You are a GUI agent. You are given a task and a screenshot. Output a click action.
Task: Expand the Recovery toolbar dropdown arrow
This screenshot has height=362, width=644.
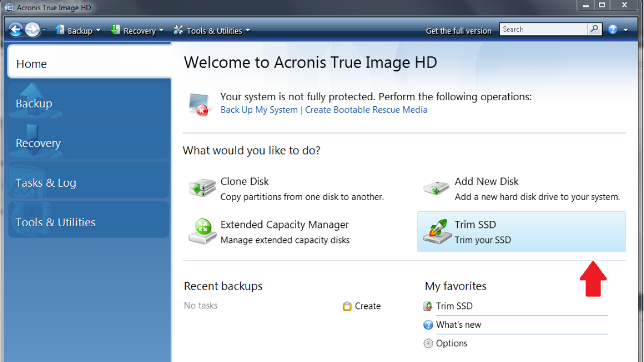(161, 31)
